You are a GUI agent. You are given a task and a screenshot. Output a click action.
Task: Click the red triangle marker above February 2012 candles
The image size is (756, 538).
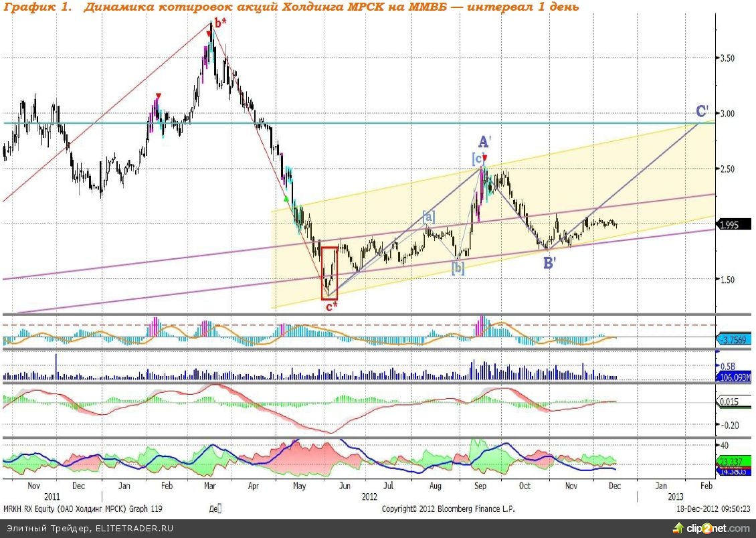click(x=158, y=96)
